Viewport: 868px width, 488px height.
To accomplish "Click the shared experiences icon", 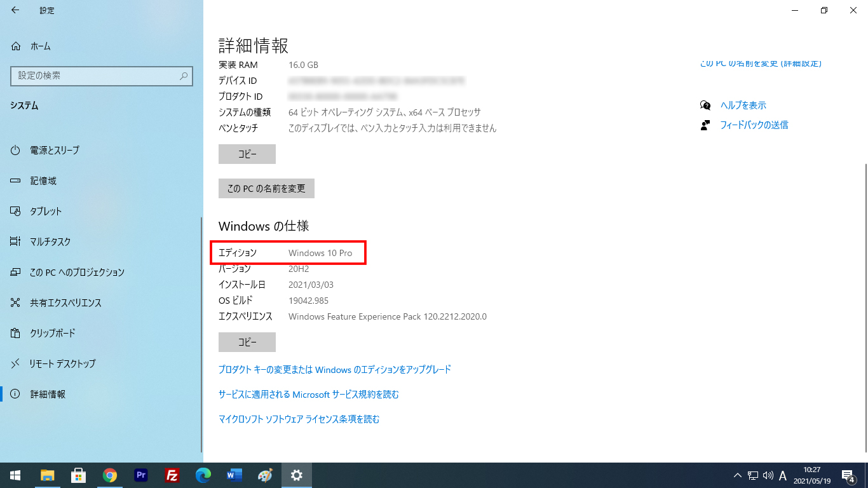I will click(x=16, y=303).
